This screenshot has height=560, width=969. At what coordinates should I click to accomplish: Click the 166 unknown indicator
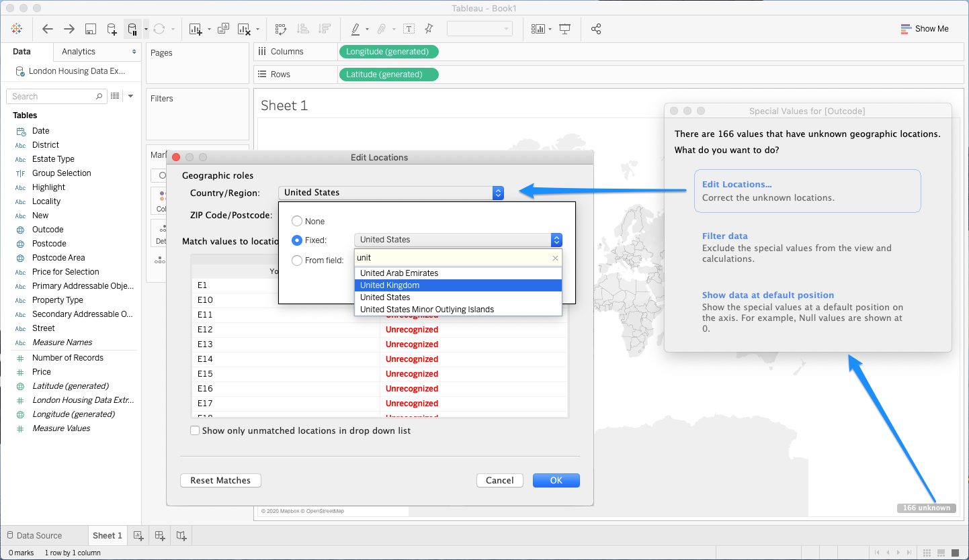(x=927, y=508)
